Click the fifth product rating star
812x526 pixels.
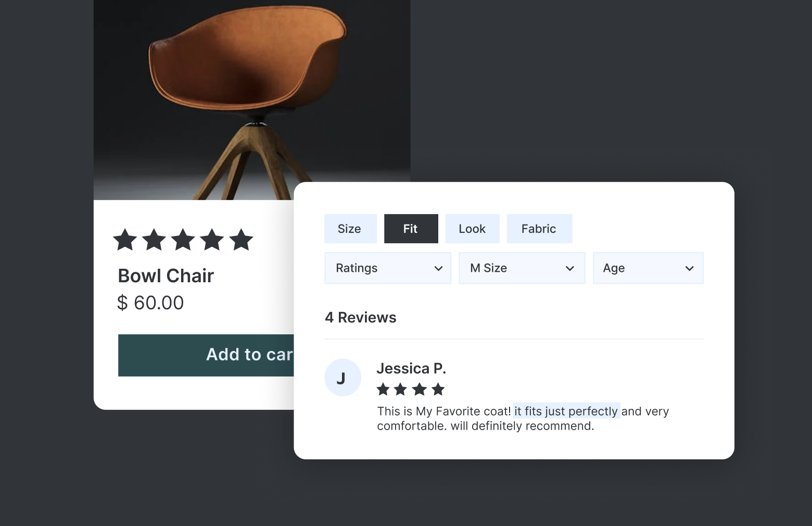(x=241, y=240)
